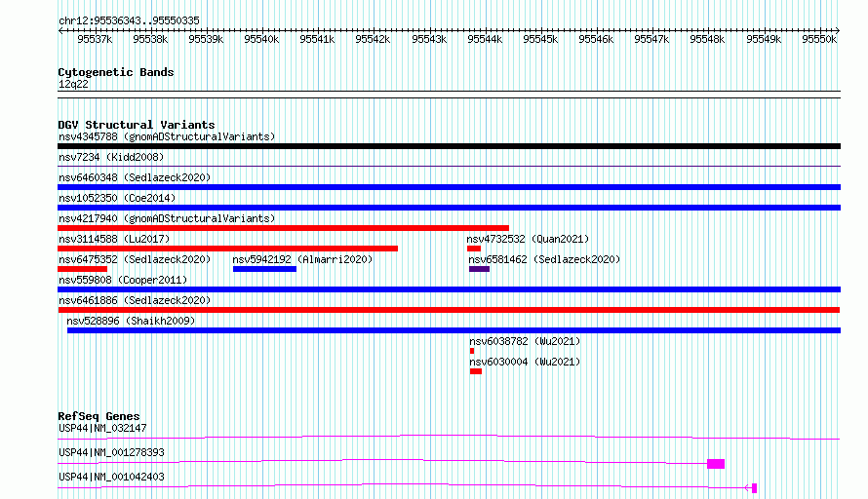Click the Cytogenetic Bands track title
The width and height of the screenshot is (868, 499).
116,72
